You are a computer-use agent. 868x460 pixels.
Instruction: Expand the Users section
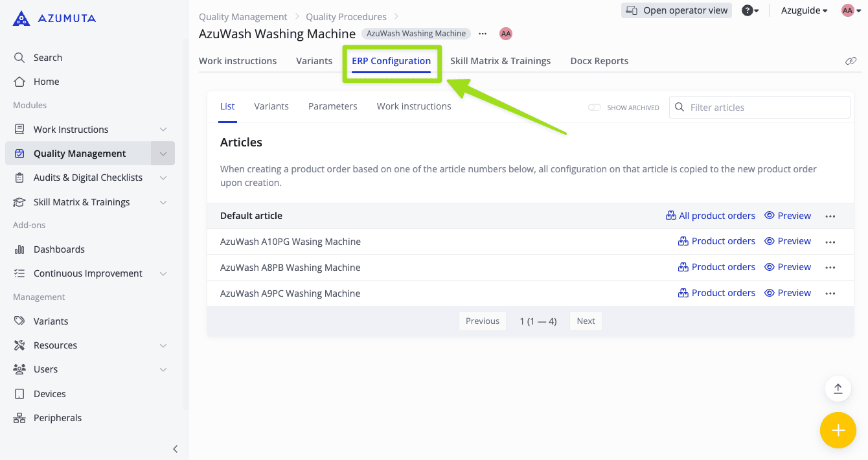click(x=163, y=369)
